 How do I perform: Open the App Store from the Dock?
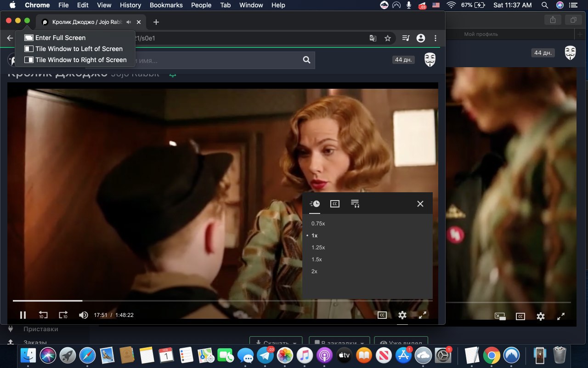pyautogui.click(x=403, y=356)
